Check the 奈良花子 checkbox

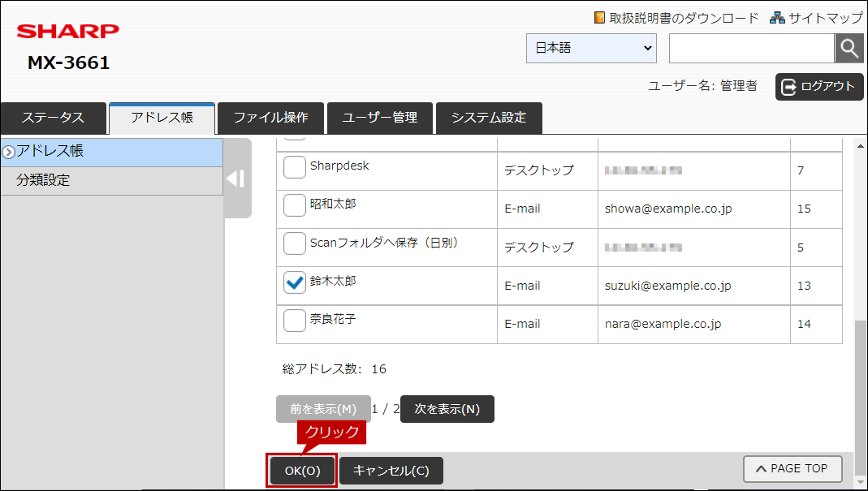(295, 321)
